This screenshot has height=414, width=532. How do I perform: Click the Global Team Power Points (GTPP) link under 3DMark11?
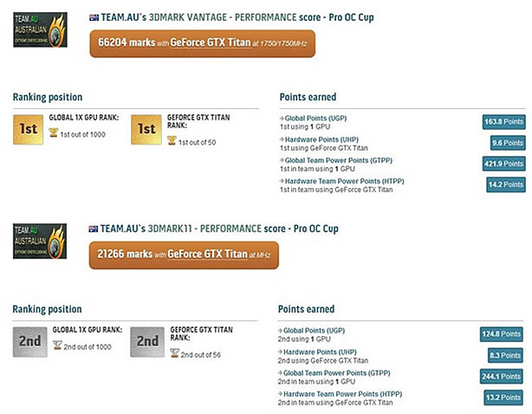tap(336, 373)
